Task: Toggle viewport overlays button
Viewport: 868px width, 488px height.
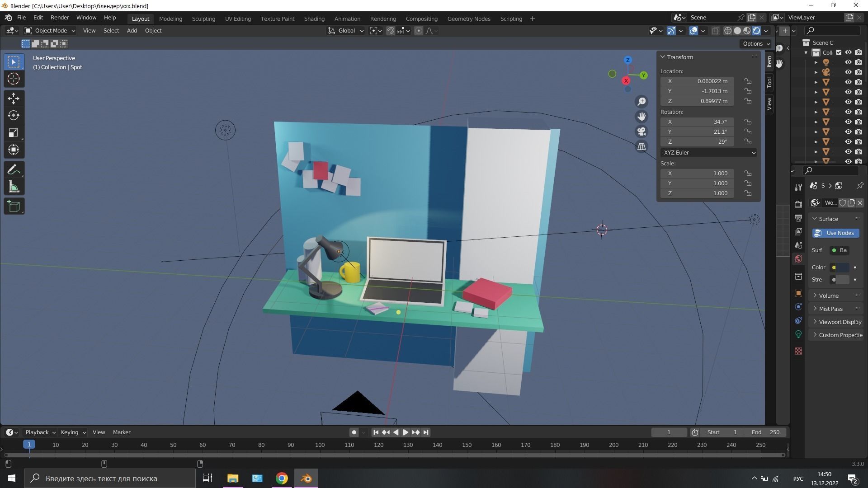Action: 693,31
